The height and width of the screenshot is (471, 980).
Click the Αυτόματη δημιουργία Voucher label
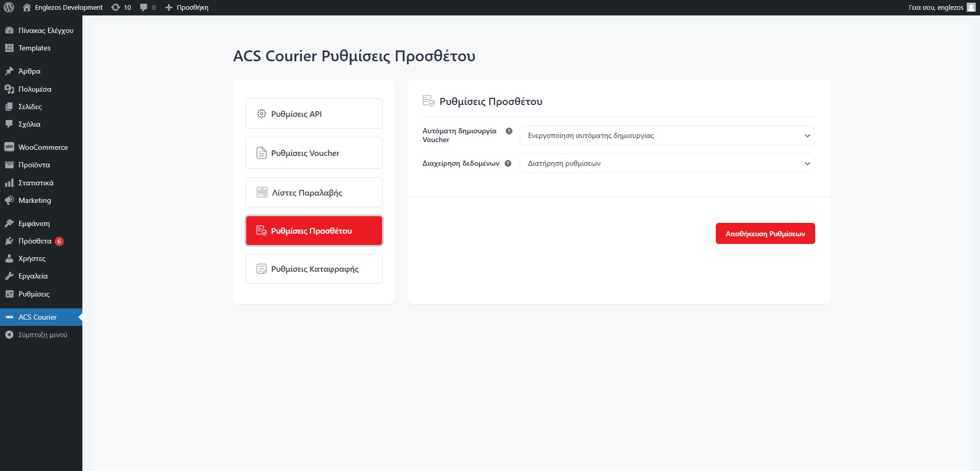pos(459,135)
